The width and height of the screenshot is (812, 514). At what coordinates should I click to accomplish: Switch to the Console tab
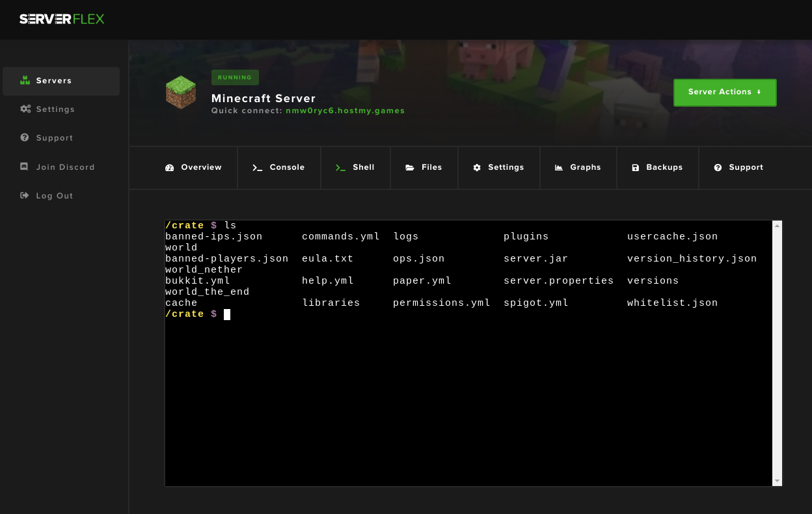pyautogui.click(x=279, y=168)
